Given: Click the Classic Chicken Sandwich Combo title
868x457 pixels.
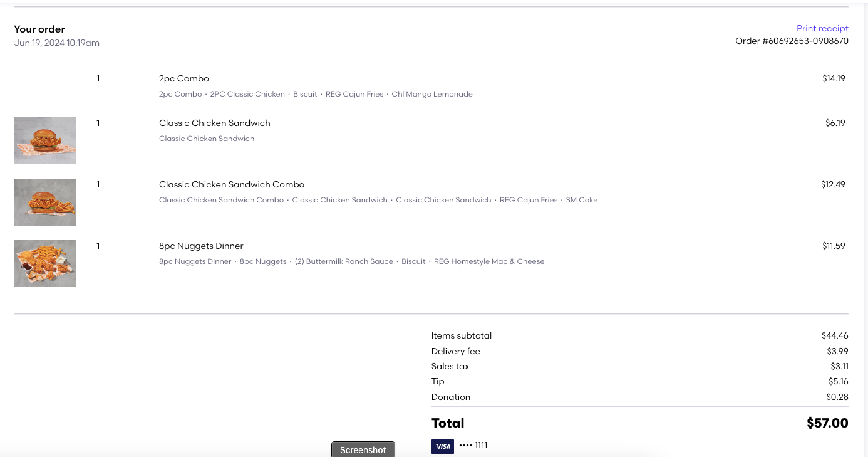Looking at the screenshot, I should point(231,184).
